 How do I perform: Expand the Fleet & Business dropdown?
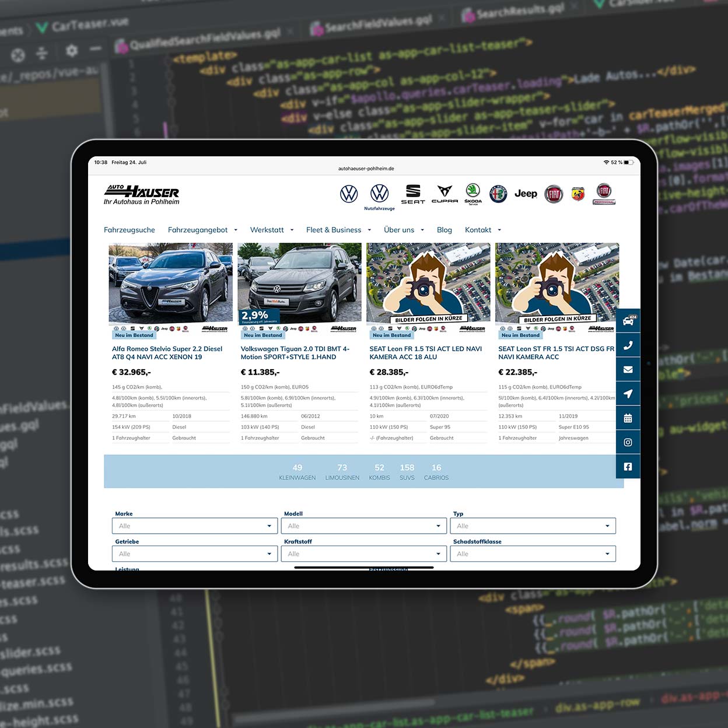point(339,230)
